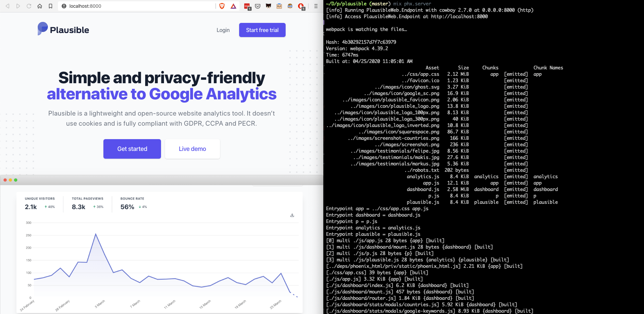
Task: Click 'Time: 6747ms' line in terminal
Action: click(342, 55)
